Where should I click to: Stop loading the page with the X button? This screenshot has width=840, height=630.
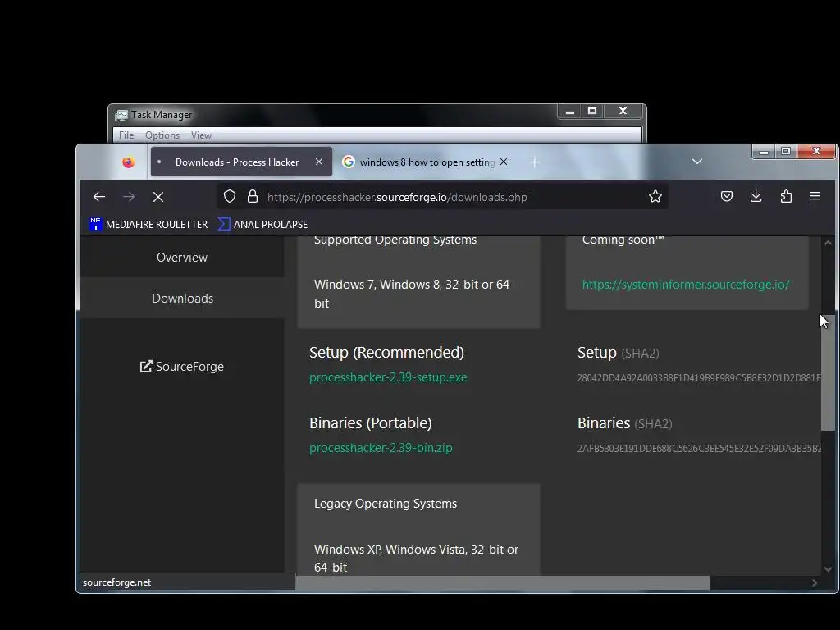click(158, 197)
